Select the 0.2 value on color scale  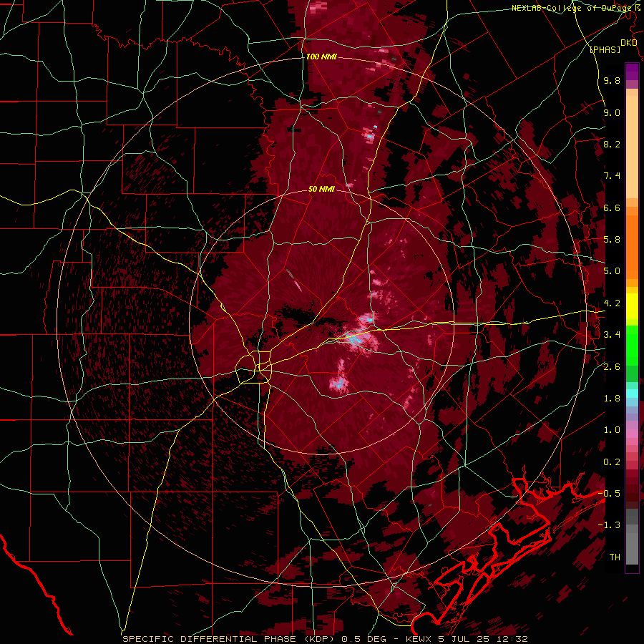coord(612,462)
